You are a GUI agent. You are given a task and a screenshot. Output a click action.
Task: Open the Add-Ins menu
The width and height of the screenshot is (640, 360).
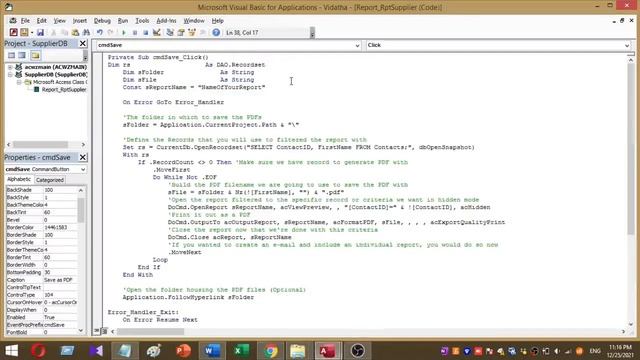[167, 20]
